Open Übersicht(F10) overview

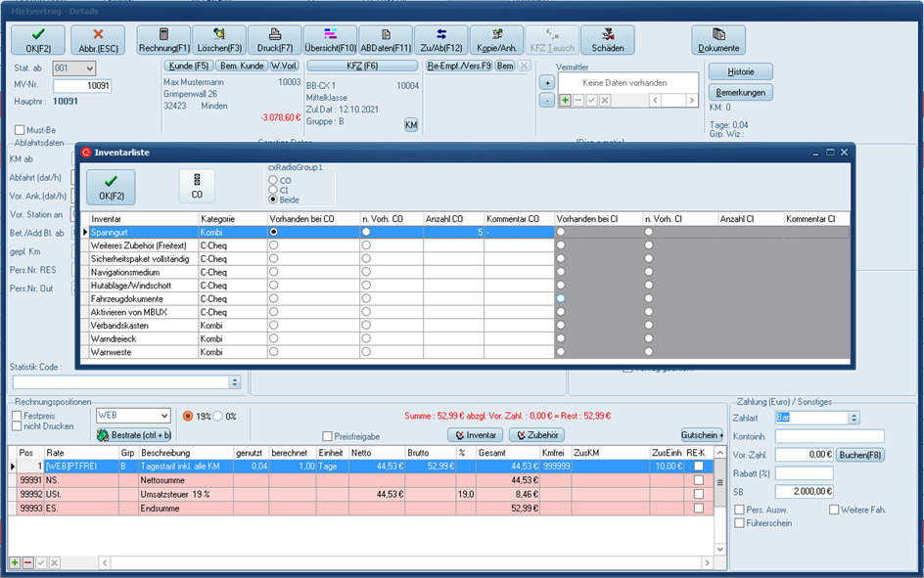click(330, 39)
